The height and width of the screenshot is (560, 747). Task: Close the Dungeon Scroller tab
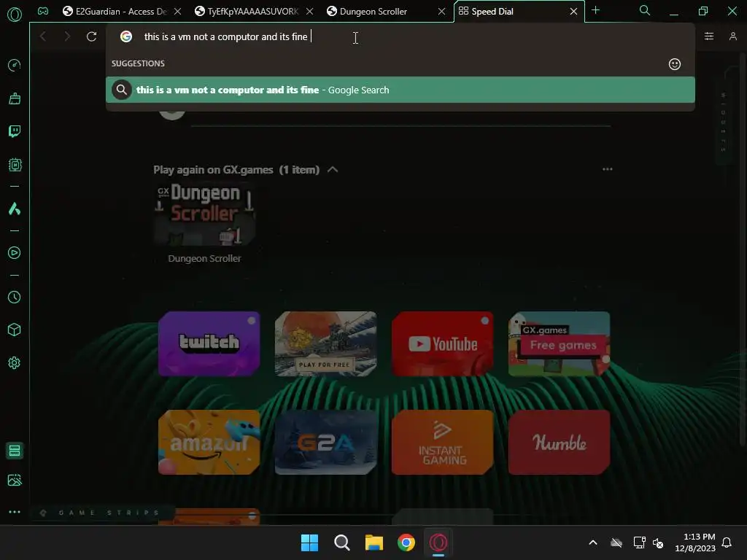click(x=441, y=12)
